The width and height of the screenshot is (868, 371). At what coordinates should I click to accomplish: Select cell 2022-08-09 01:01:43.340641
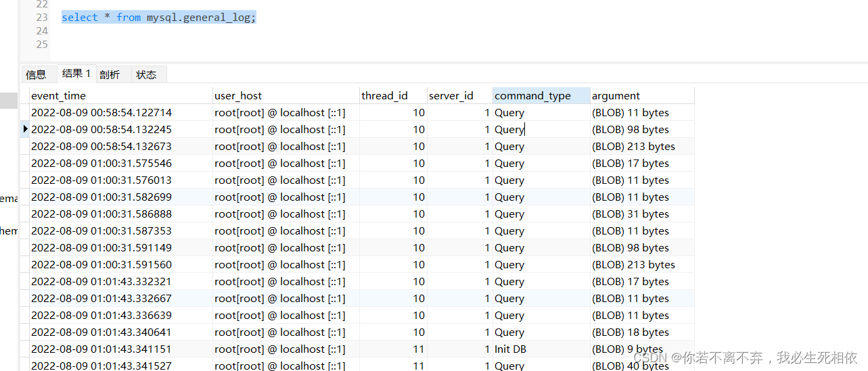pos(121,332)
